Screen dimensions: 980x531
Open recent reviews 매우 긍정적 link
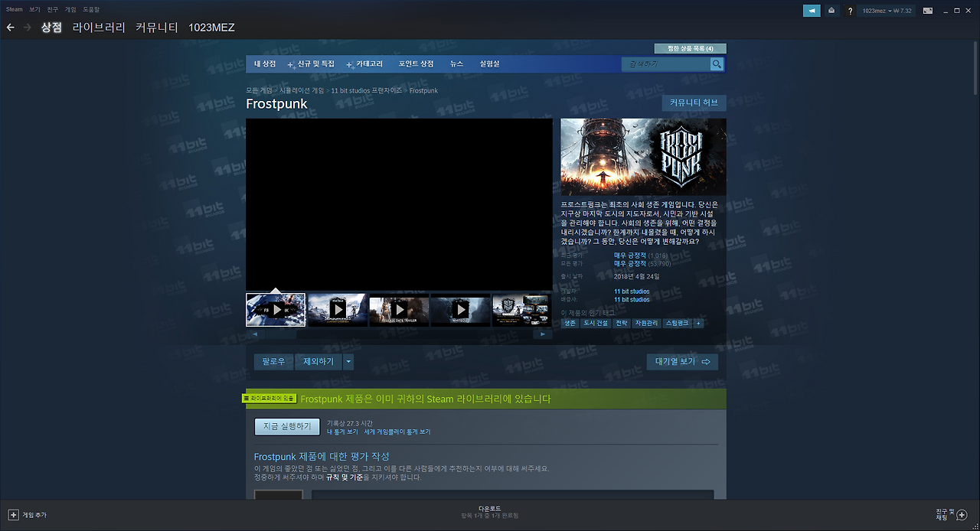[x=630, y=255]
